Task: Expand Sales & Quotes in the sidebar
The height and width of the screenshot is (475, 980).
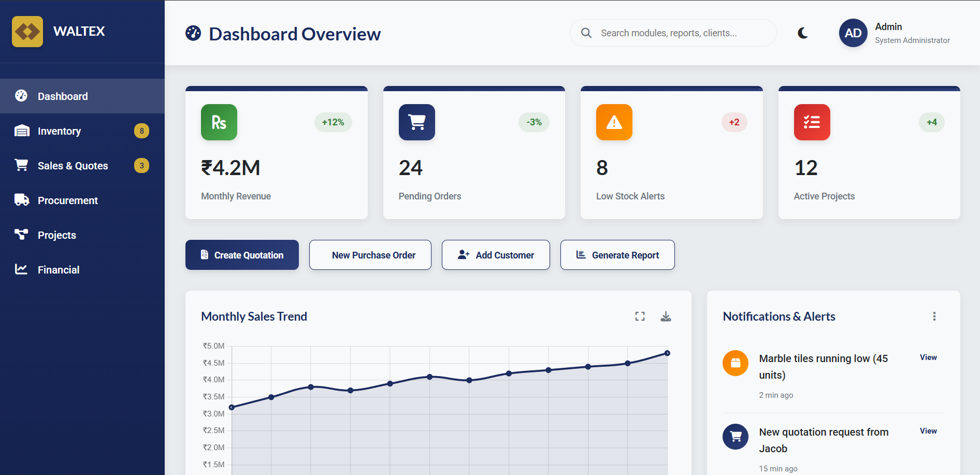Action: click(73, 165)
